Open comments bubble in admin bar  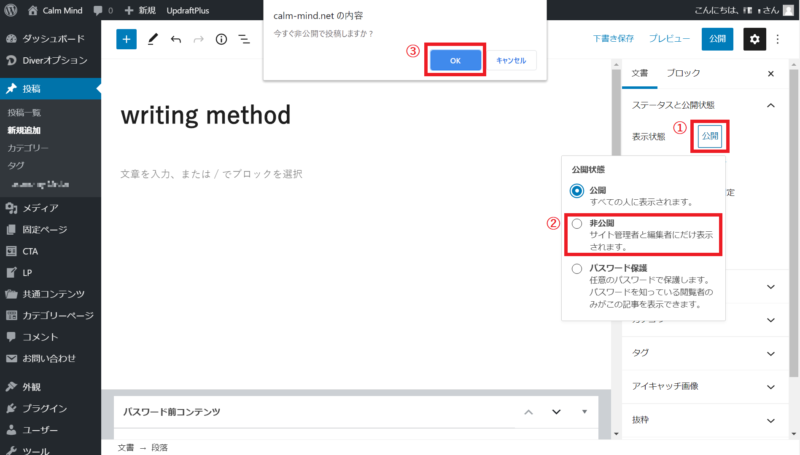coord(103,10)
